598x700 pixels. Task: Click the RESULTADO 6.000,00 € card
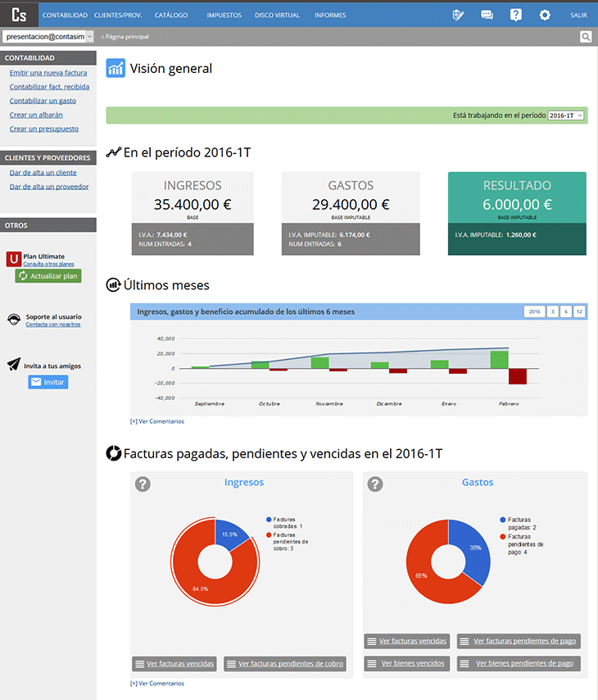tap(517, 213)
